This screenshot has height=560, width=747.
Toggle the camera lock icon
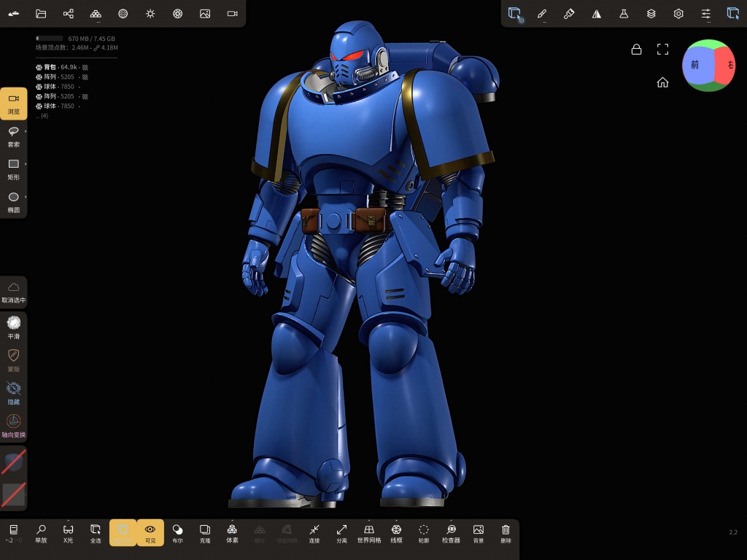pyautogui.click(x=636, y=50)
